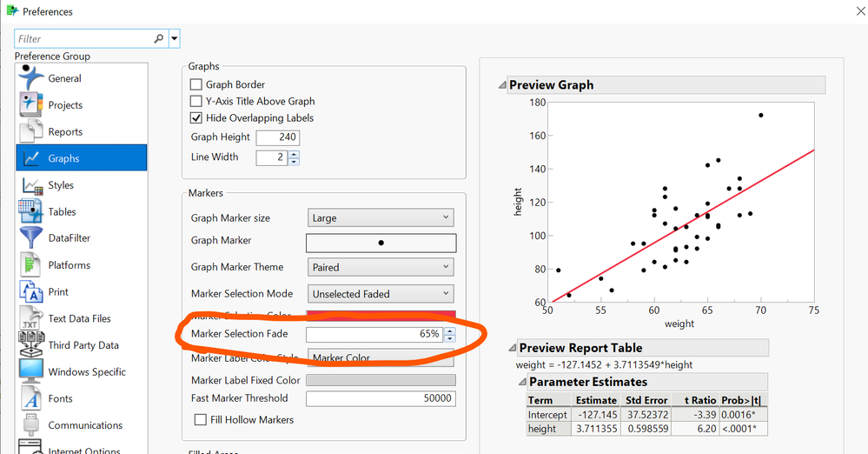Open the General preference group icon

tap(32, 77)
